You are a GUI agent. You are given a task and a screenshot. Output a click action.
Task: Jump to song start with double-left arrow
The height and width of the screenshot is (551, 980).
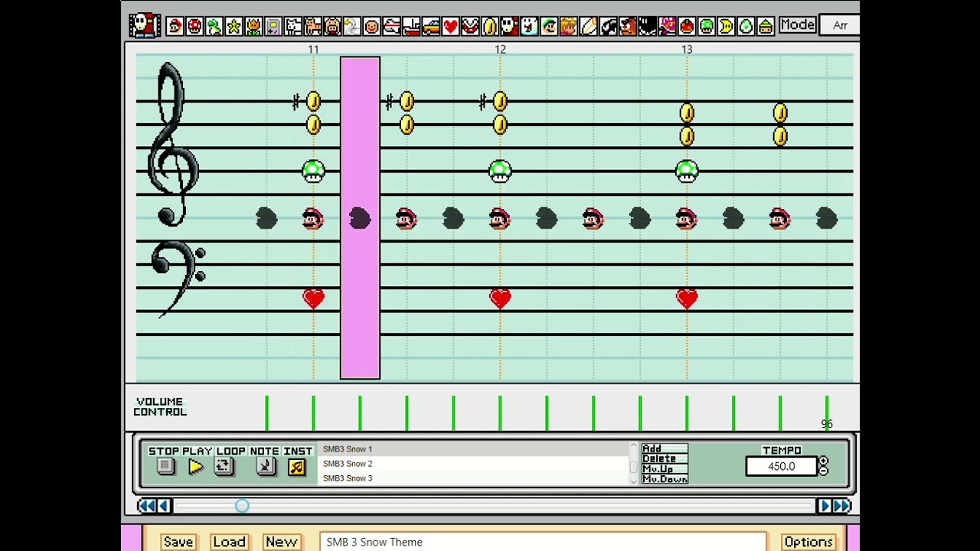[x=145, y=506]
